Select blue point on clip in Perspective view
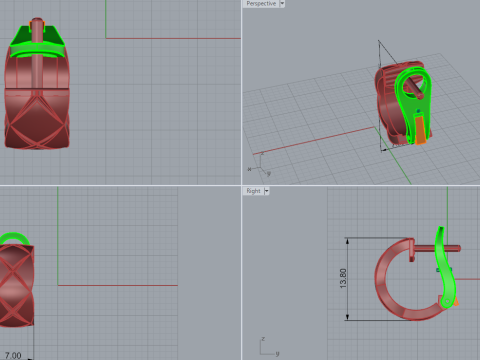480x360 pixels. [x=418, y=111]
